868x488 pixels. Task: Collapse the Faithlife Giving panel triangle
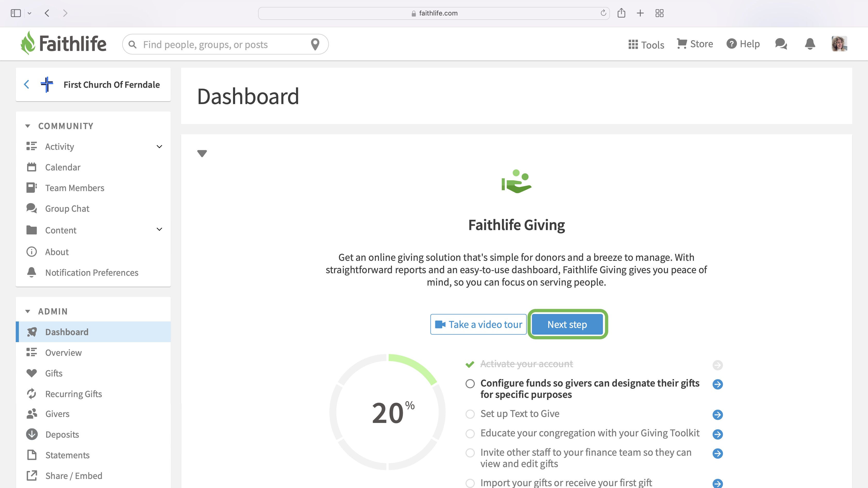point(202,154)
